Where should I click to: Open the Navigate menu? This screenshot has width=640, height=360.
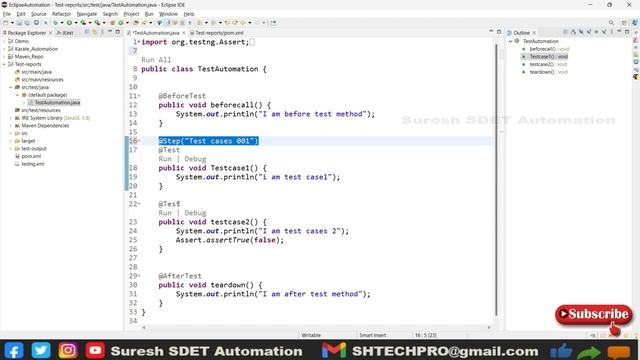coord(87,14)
